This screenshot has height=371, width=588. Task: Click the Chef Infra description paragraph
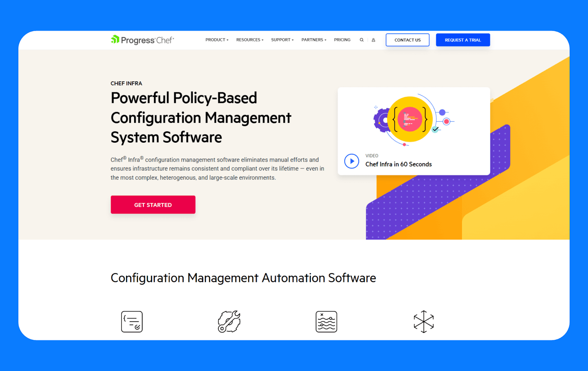click(217, 168)
